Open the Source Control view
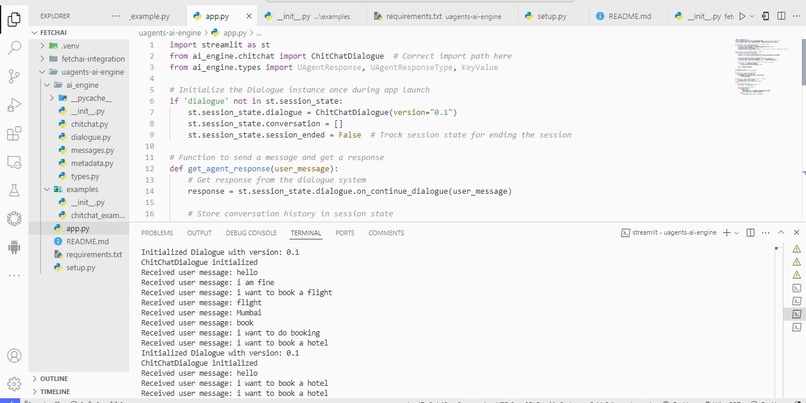This screenshot has height=403, width=806. pyautogui.click(x=14, y=77)
